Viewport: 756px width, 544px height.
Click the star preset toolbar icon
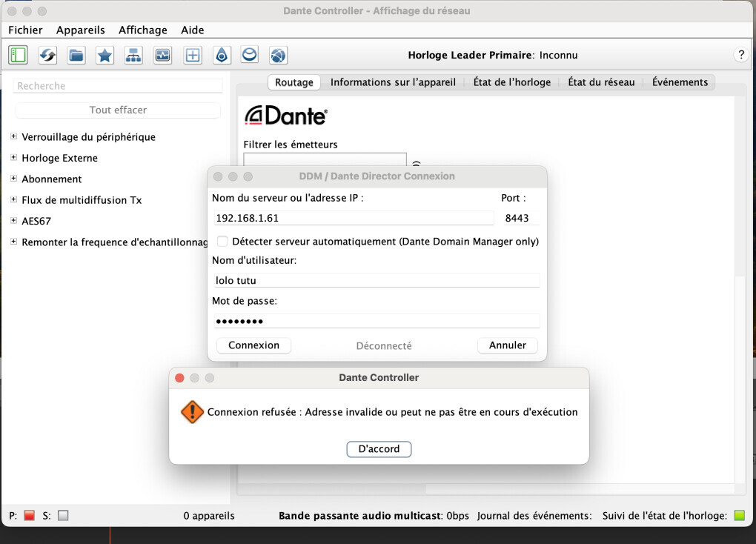point(105,55)
